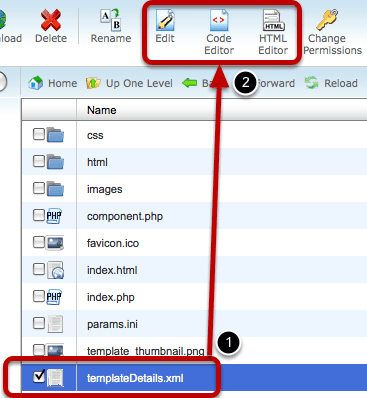Click the document icon for templateDetails.xml

pos(55,378)
